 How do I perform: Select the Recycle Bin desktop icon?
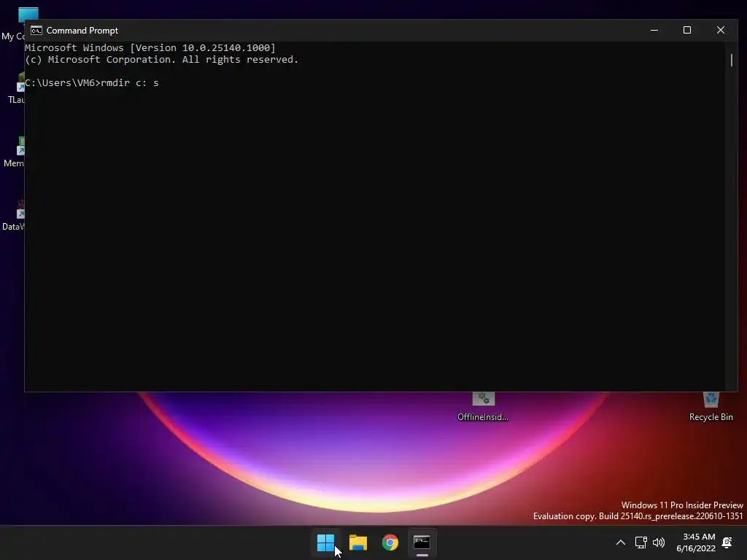711,407
